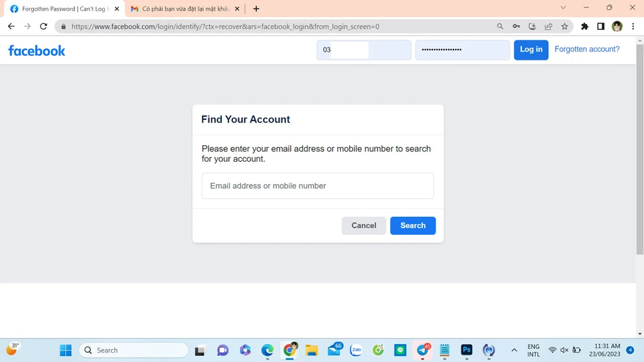View site info via the padlock icon
644x362 pixels.
coord(63,27)
